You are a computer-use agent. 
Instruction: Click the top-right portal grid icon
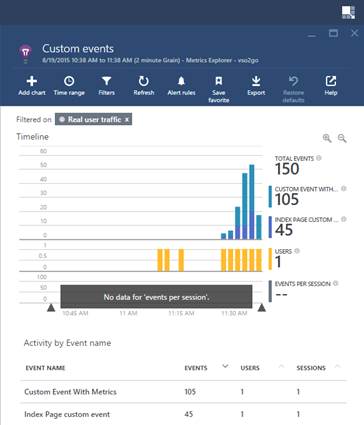(x=348, y=12)
